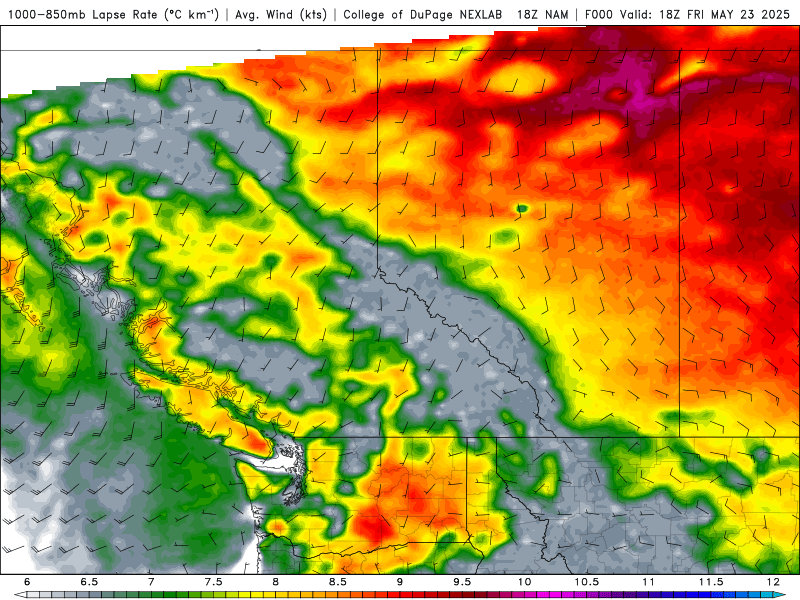Click the '1000-850mb Lapse Rate' title text

83,14
